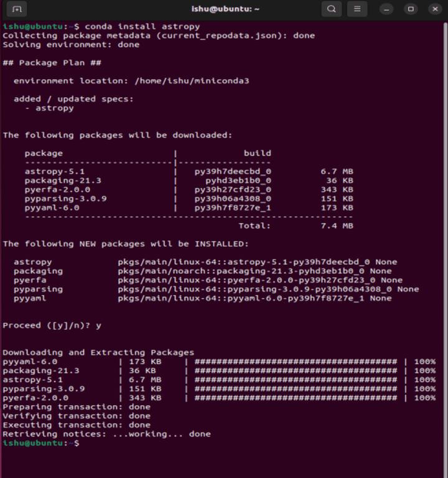Click 'pkgs/main/linux-64::pyparsing-3.0.9-py39h06a4308_0 None' entry
Image resolution: width=448 pixels, height=478 pixels.
(268, 289)
